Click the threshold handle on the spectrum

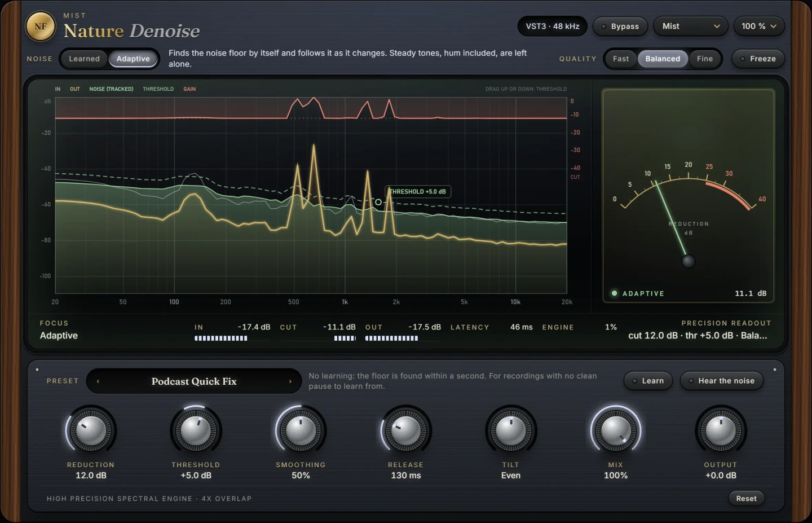click(x=378, y=202)
